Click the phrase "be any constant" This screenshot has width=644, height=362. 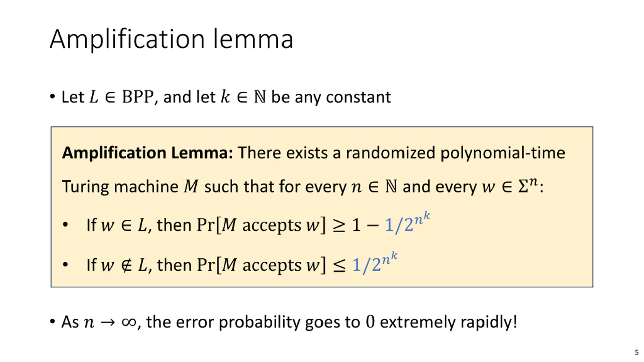click(x=331, y=97)
